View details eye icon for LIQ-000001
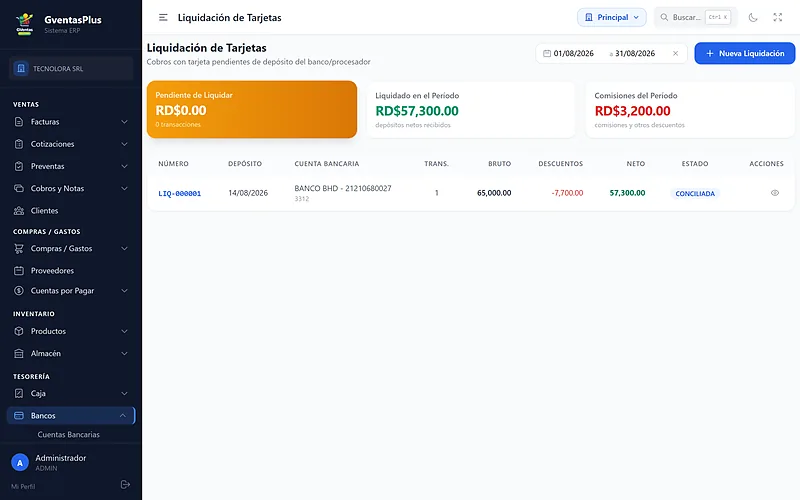Image resolution: width=800 pixels, height=500 pixels. pyautogui.click(x=774, y=193)
